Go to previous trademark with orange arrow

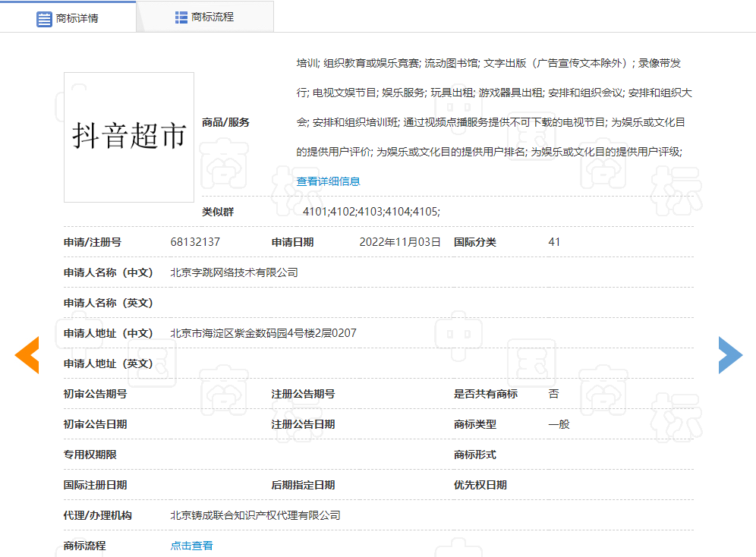pos(27,355)
